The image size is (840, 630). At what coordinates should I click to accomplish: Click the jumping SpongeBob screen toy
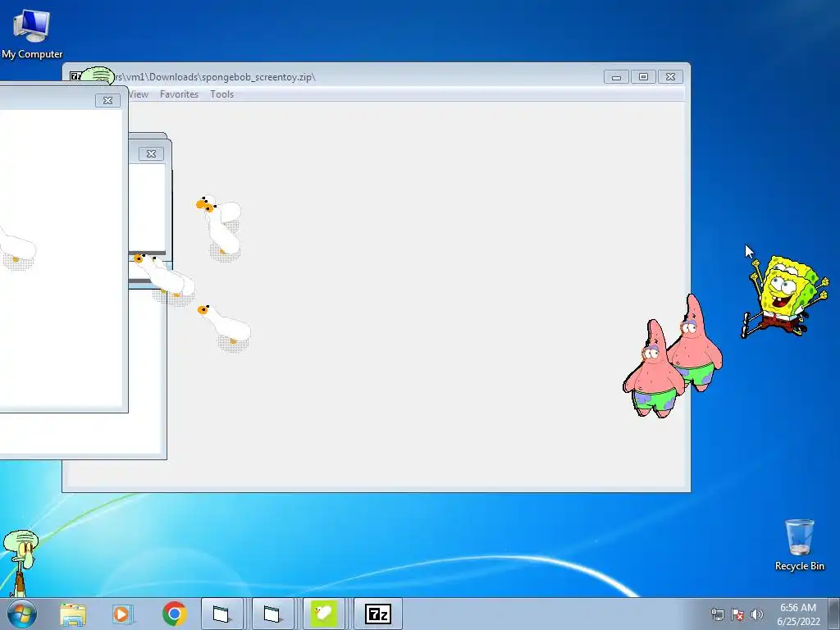(x=784, y=296)
